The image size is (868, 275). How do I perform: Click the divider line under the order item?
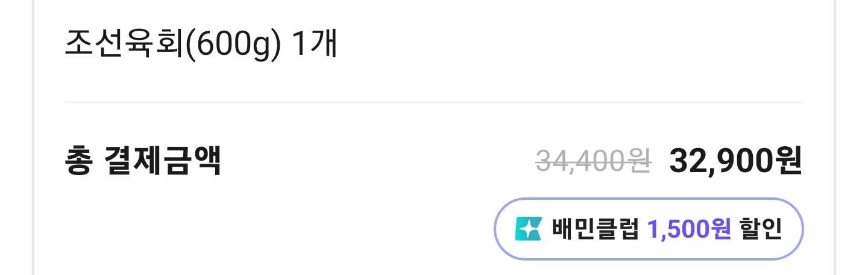click(434, 102)
